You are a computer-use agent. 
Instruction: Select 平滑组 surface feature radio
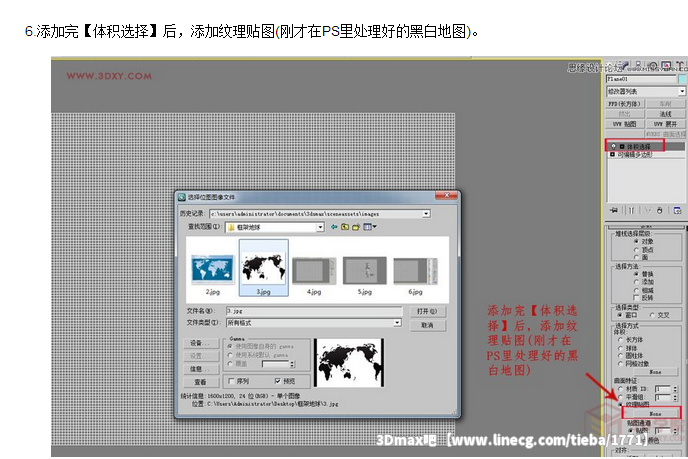coord(620,397)
